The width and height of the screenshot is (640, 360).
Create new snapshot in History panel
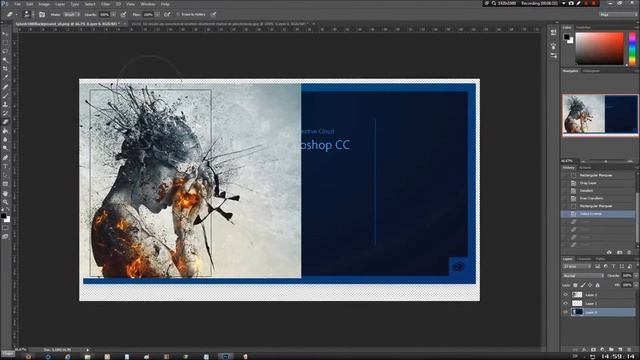coord(620,252)
